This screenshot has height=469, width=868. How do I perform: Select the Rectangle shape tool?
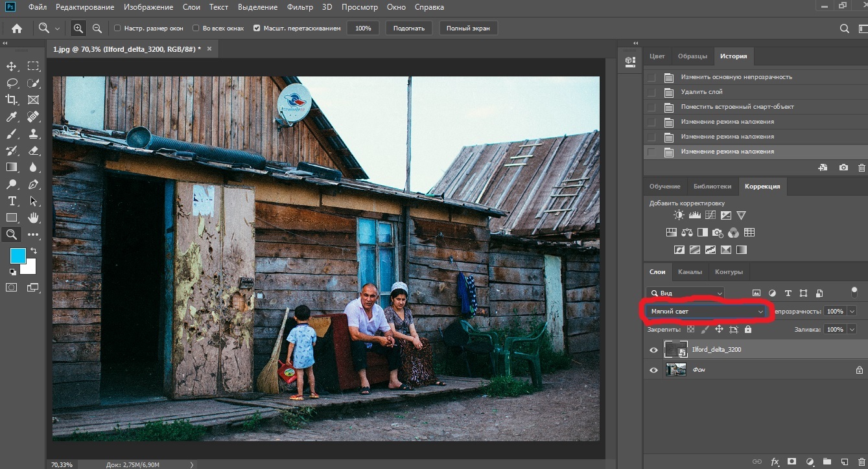coord(12,218)
